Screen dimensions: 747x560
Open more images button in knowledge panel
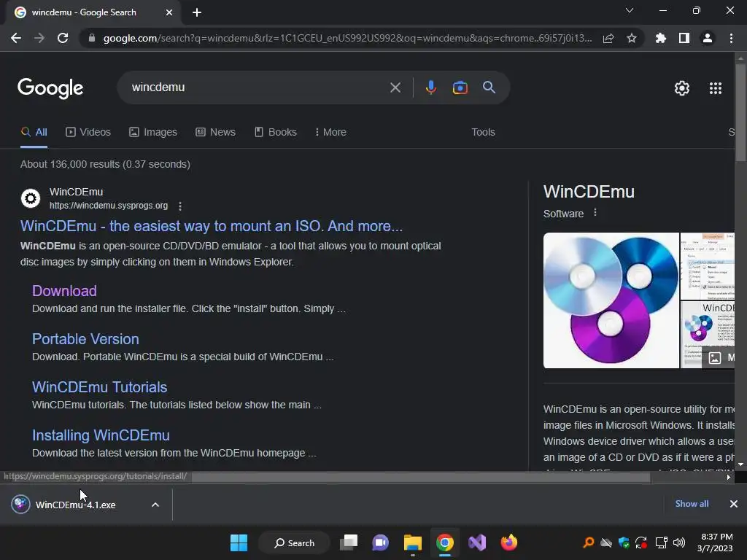tap(719, 357)
